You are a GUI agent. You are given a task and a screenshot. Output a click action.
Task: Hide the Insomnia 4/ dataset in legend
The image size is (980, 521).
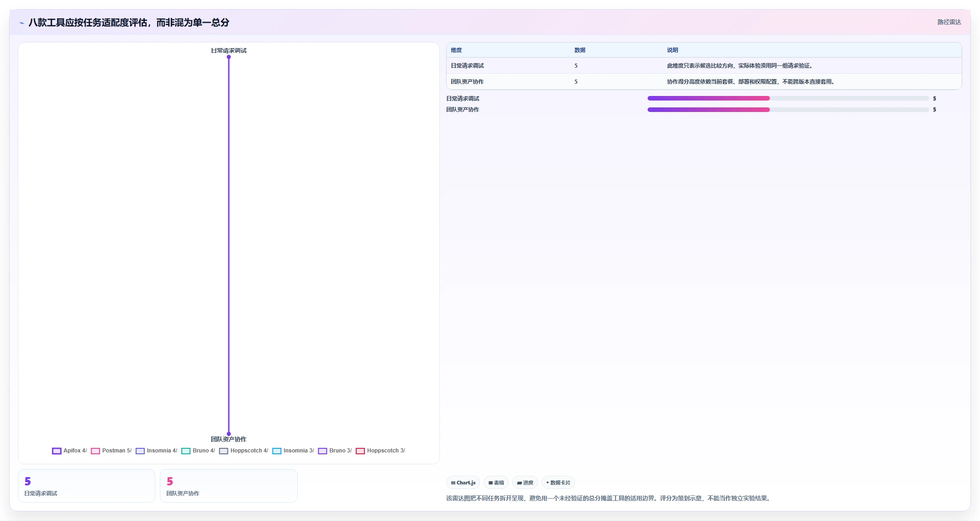pos(156,451)
